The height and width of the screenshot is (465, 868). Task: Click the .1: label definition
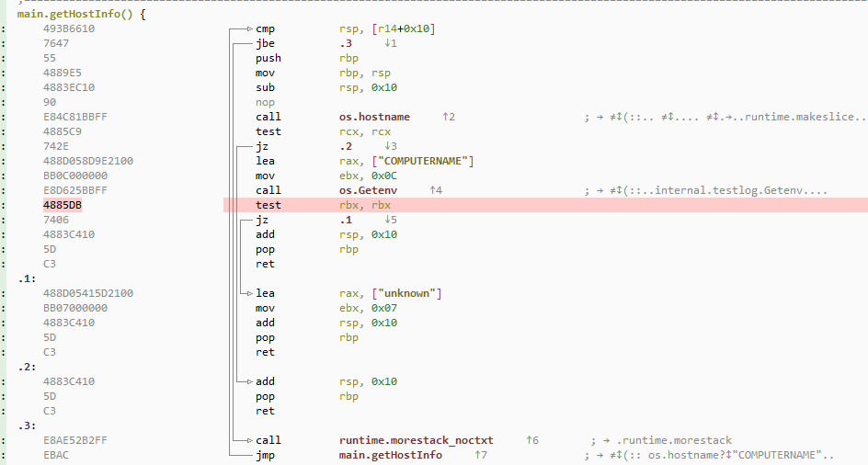click(x=27, y=278)
